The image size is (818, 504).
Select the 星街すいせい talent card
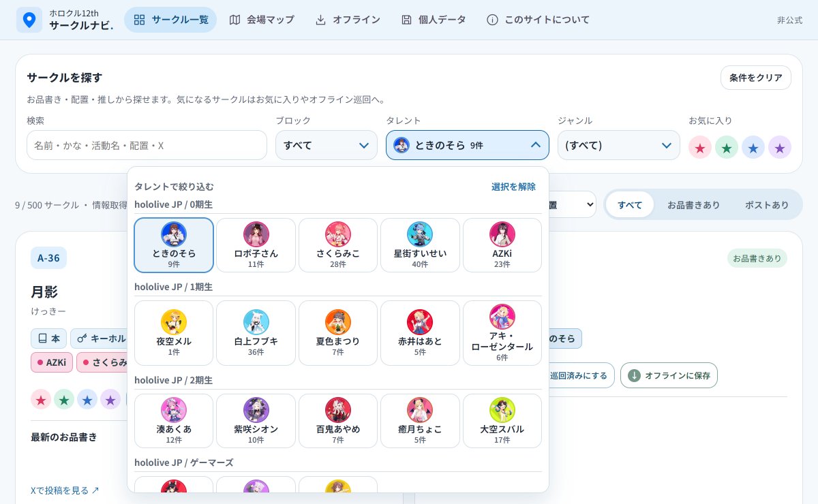coord(420,245)
